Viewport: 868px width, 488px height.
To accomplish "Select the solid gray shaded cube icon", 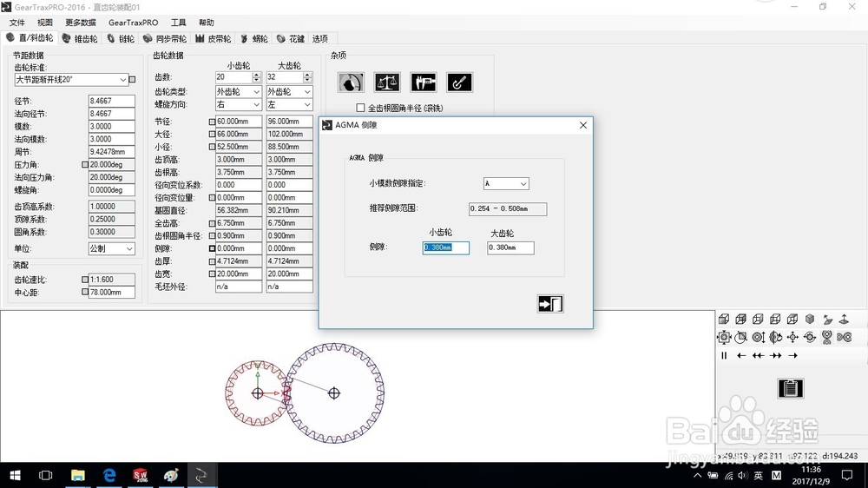I will (809, 319).
